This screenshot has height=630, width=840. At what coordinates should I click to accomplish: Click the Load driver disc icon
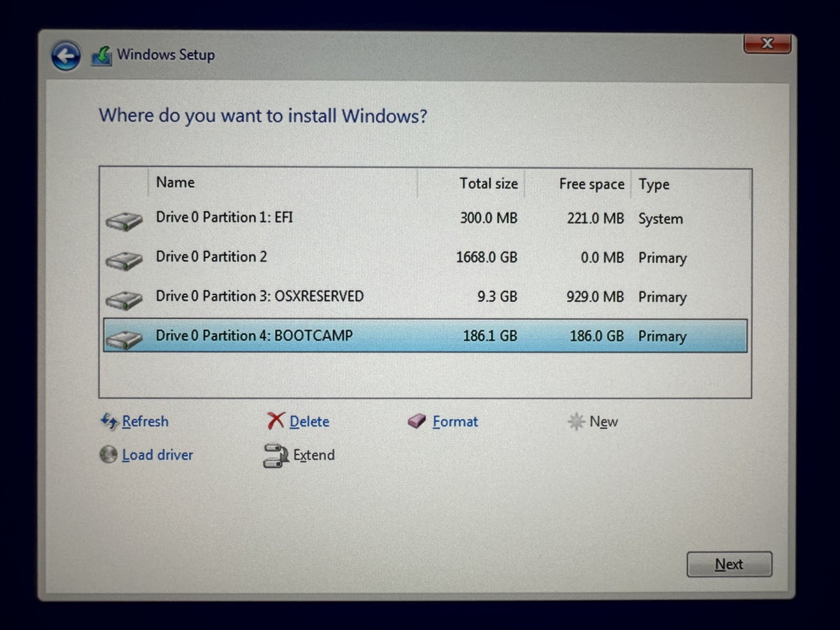click(x=108, y=454)
